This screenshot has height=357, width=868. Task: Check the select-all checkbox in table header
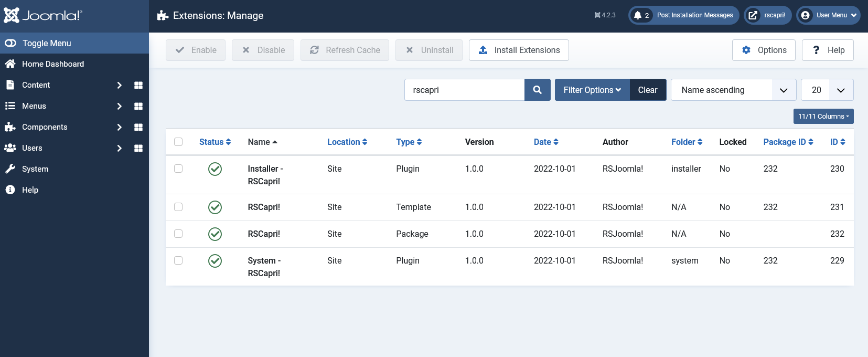pos(178,142)
